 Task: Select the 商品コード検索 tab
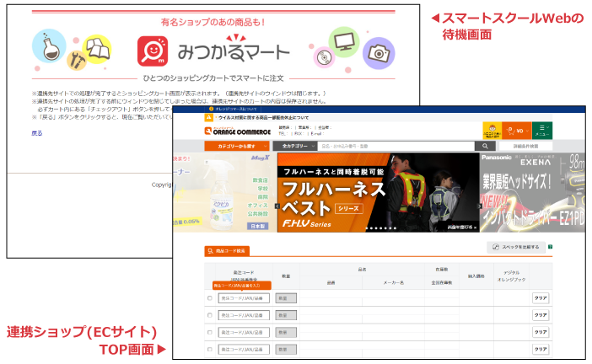coord(227,251)
